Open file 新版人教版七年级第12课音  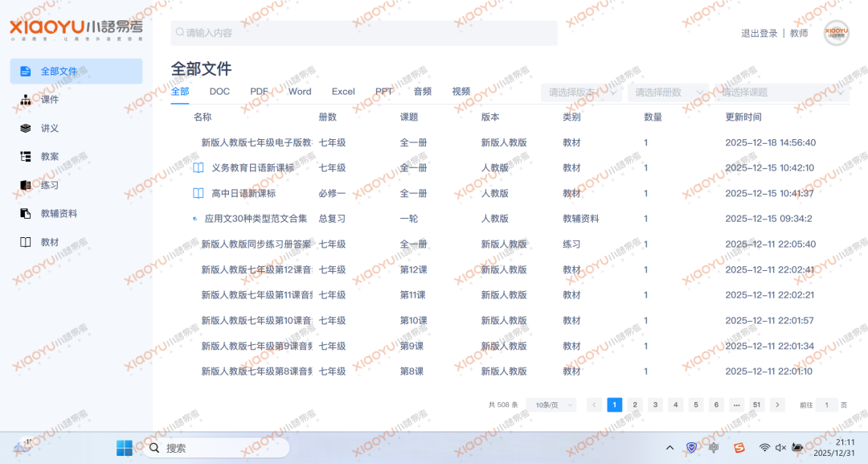[257, 269]
